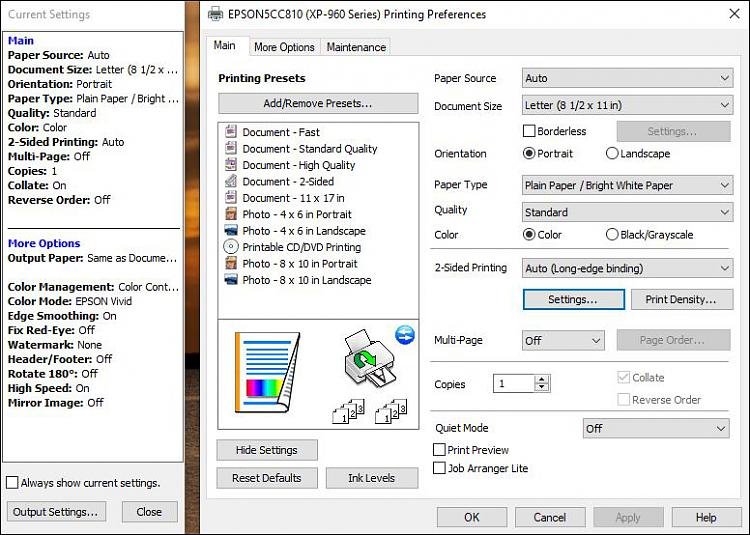750x535 pixels.
Task: Decrease copies with the down arrow
Action: pos(542,388)
